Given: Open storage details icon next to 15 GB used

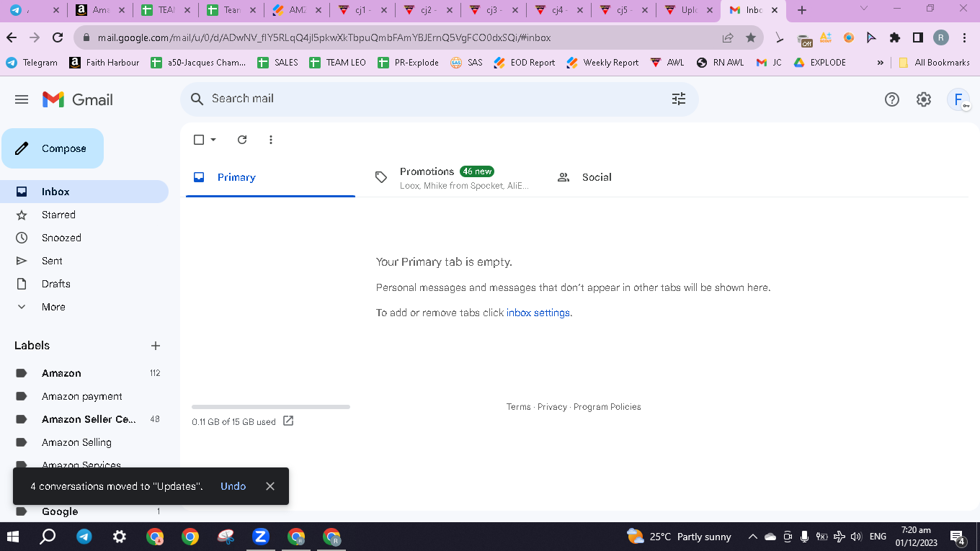Looking at the screenshot, I should [x=288, y=421].
